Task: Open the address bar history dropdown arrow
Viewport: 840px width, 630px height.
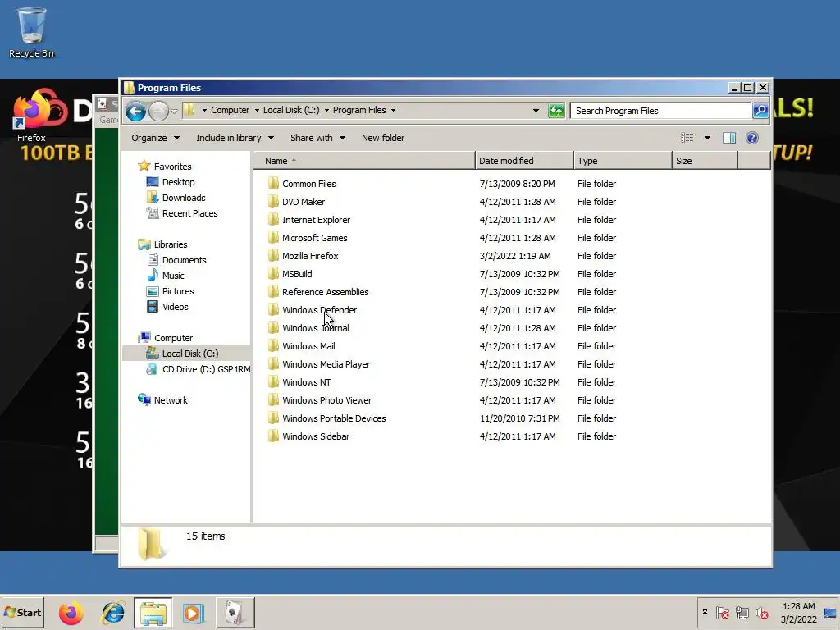Action: point(536,111)
